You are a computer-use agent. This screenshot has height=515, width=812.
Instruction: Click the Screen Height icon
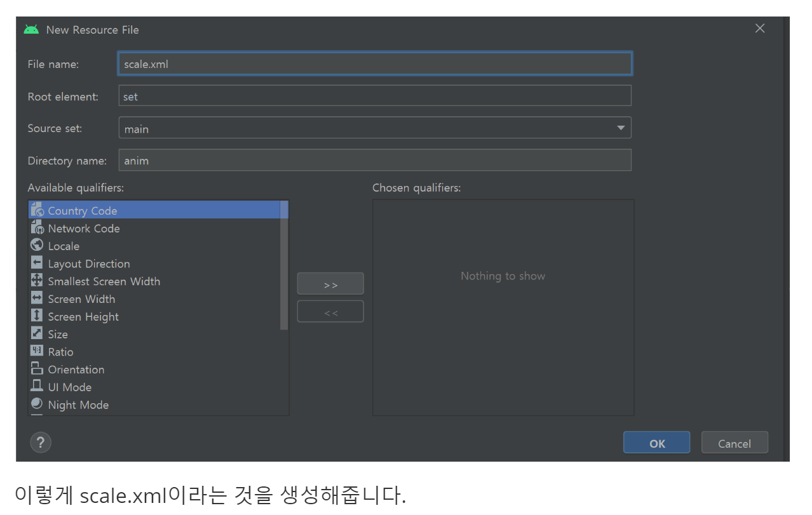click(37, 316)
